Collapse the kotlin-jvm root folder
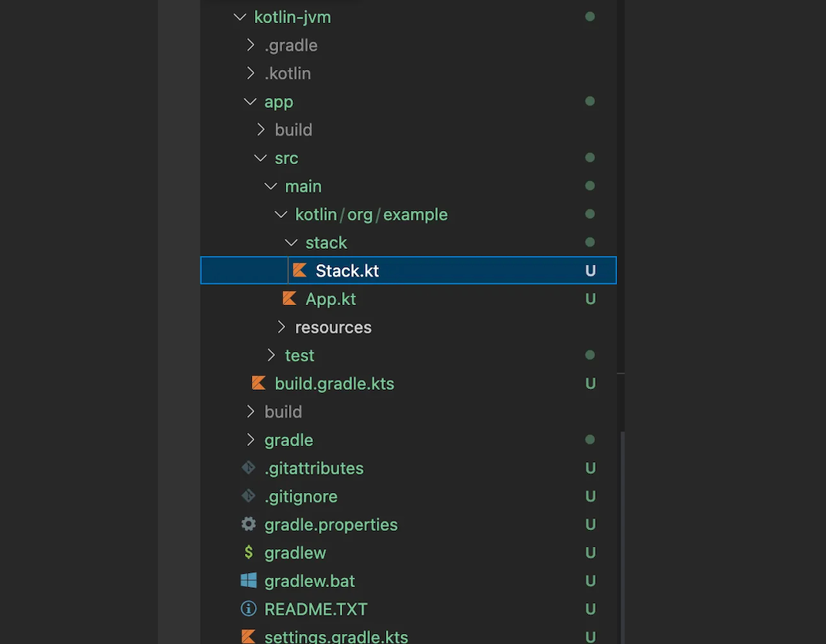Image resolution: width=826 pixels, height=644 pixels. click(x=240, y=17)
